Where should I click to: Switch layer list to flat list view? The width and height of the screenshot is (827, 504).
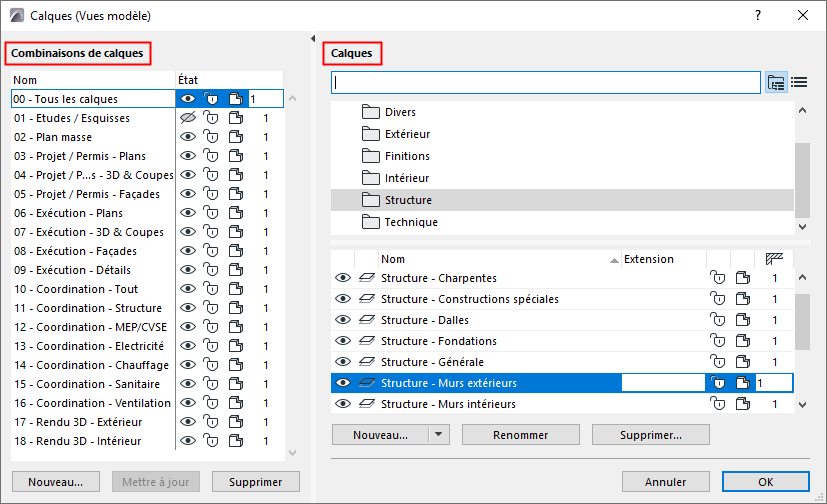tap(799, 82)
